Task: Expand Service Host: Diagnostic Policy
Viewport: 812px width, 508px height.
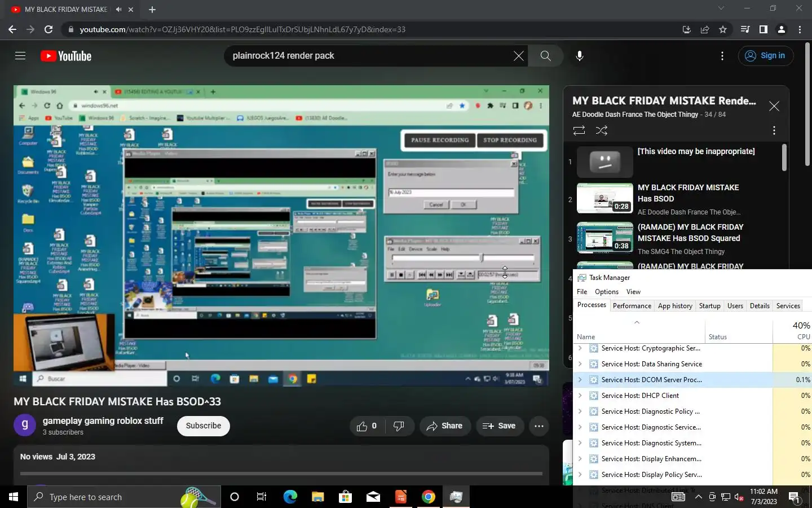Action: pos(580,411)
